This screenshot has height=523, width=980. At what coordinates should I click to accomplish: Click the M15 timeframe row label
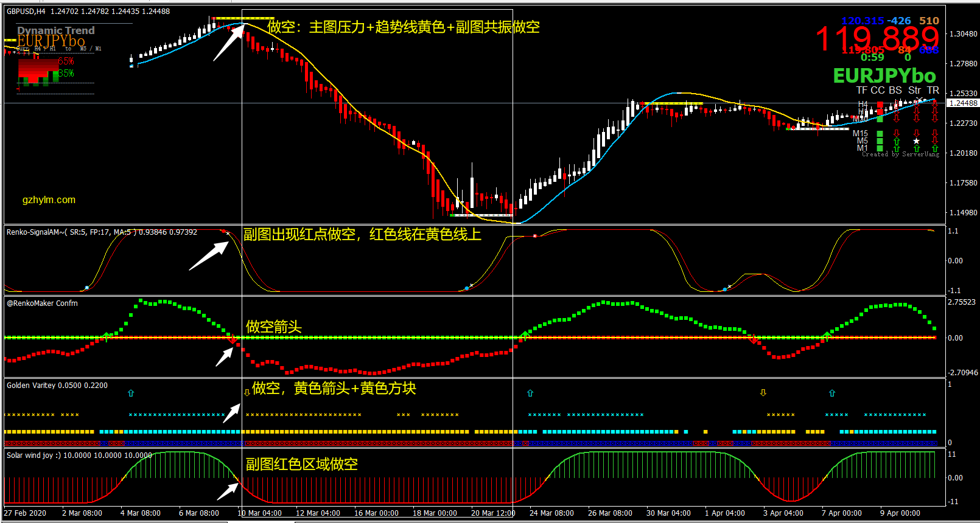(x=861, y=133)
